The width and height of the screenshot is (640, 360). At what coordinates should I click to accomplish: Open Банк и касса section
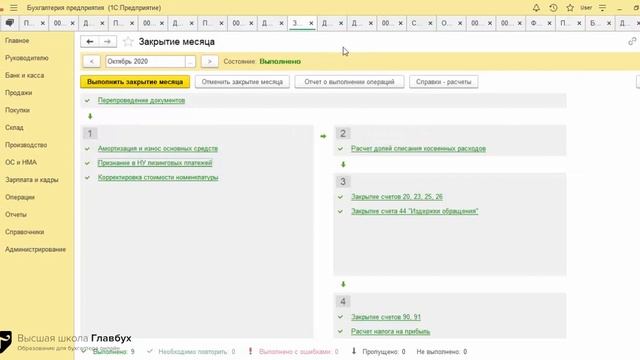[x=24, y=76]
